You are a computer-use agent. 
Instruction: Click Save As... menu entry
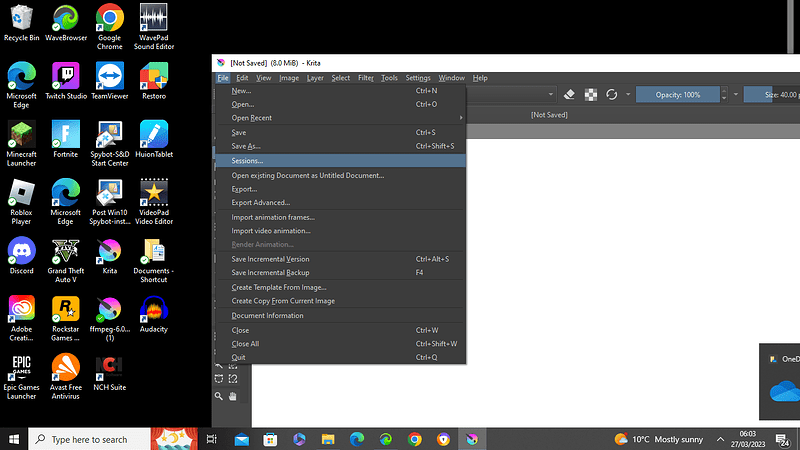pyautogui.click(x=340, y=146)
